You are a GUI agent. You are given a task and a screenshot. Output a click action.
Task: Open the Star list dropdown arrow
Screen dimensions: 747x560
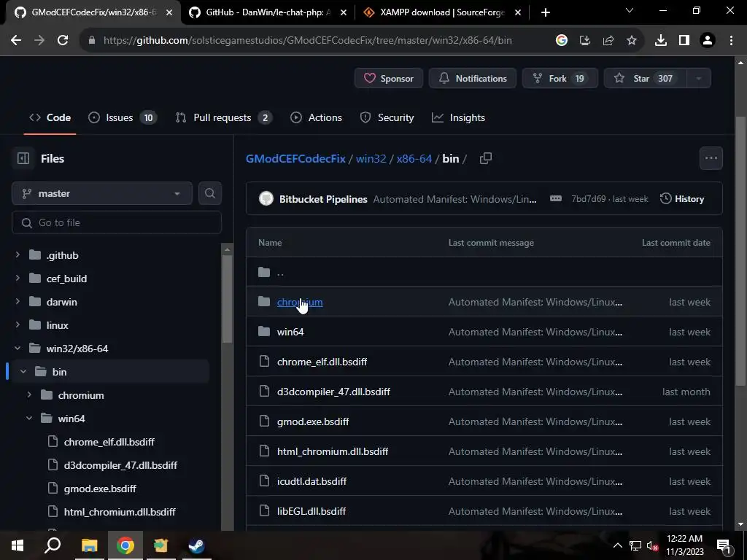point(699,78)
